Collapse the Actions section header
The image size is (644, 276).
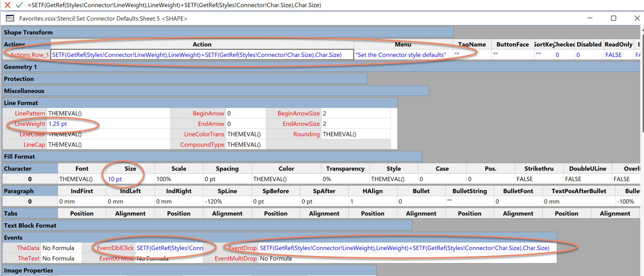(26, 44)
